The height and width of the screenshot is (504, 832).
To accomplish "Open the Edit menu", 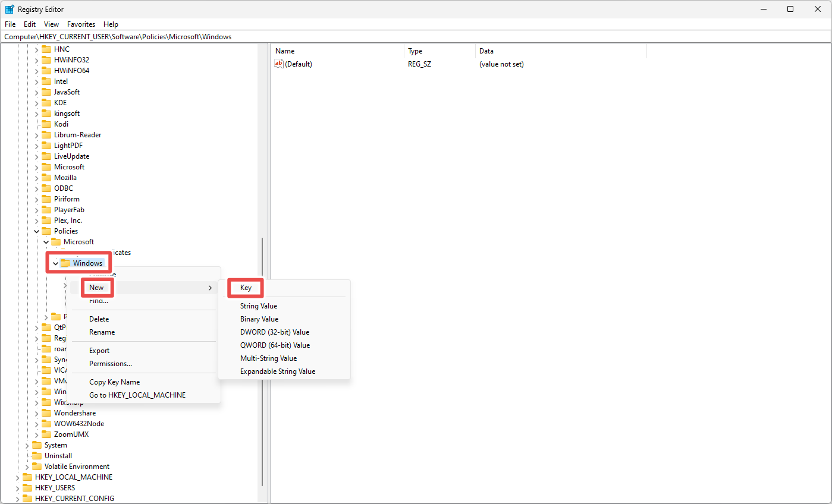I will [30, 24].
